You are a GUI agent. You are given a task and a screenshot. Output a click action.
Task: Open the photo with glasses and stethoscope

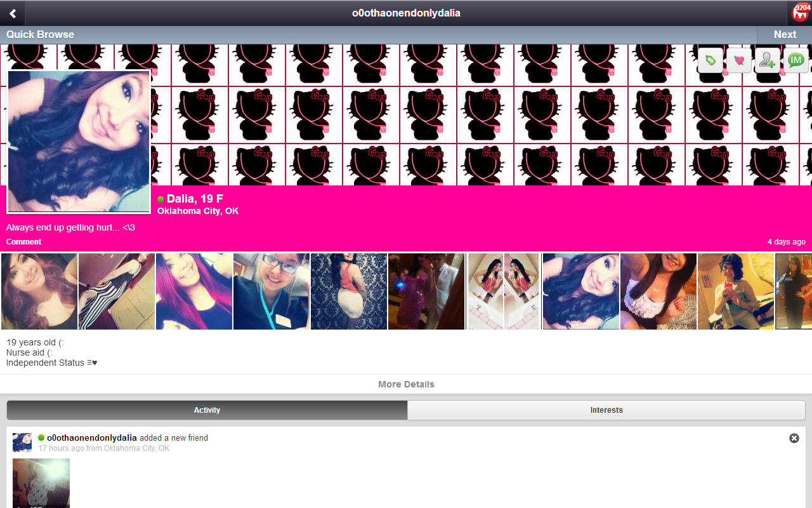pyautogui.click(x=272, y=291)
